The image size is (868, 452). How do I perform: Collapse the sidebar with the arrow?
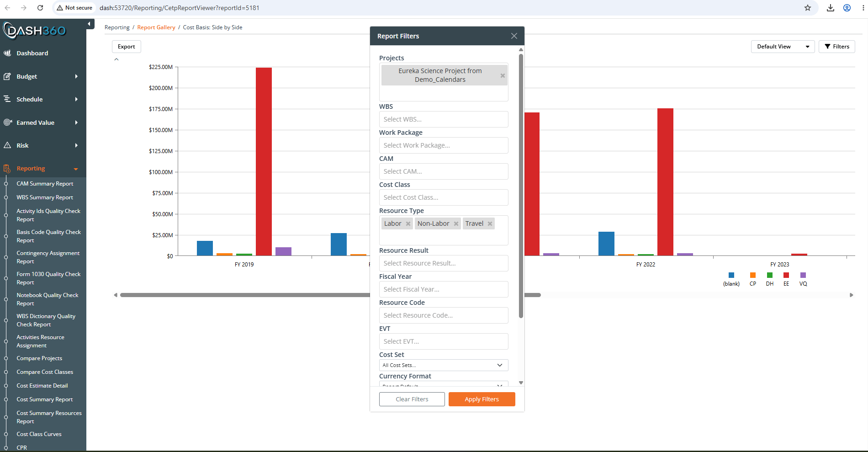click(90, 24)
